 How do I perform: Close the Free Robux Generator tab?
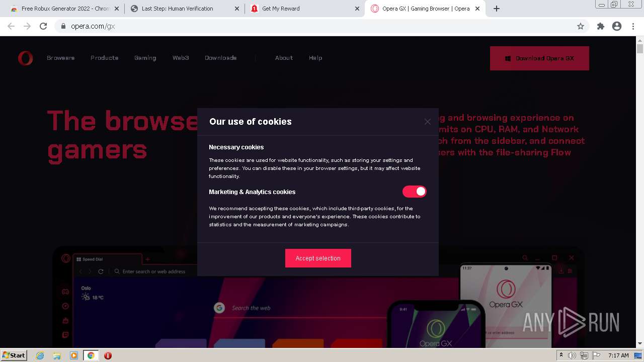(x=117, y=9)
